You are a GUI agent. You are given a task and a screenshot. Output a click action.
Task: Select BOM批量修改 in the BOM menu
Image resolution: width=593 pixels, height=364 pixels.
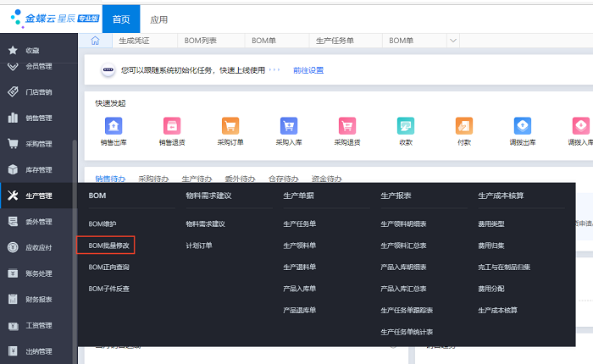109,245
